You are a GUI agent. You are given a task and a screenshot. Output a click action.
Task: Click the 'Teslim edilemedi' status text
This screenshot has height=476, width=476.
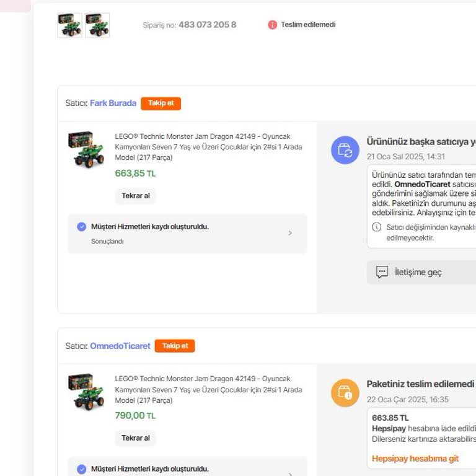click(x=308, y=25)
